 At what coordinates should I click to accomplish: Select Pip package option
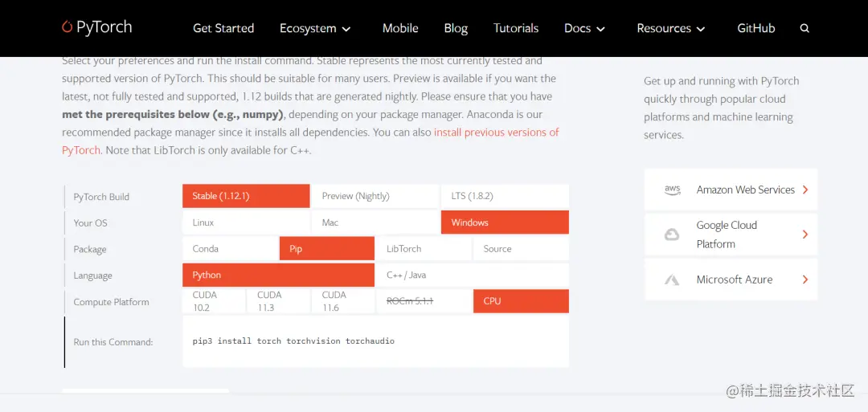tap(327, 248)
